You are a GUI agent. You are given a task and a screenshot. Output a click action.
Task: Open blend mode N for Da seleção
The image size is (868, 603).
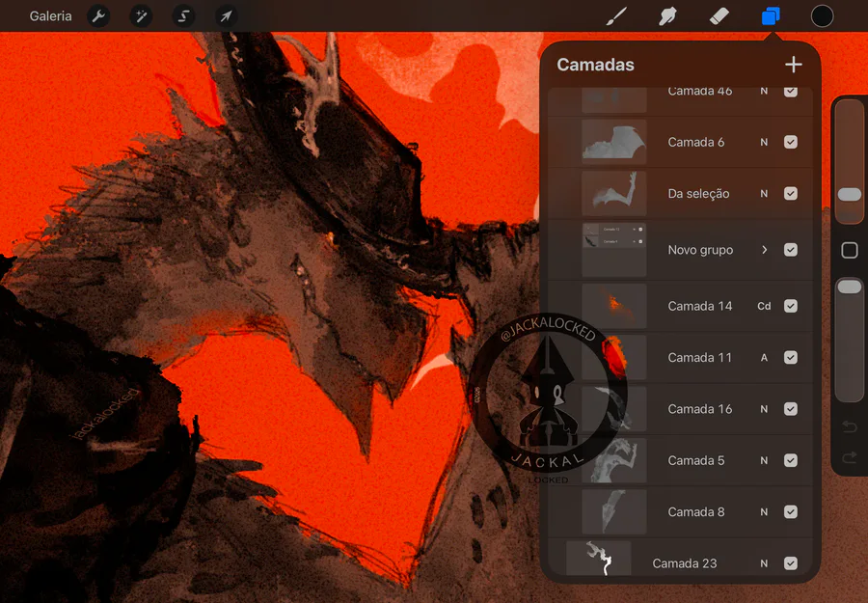pyautogui.click(x=764, y=194)
